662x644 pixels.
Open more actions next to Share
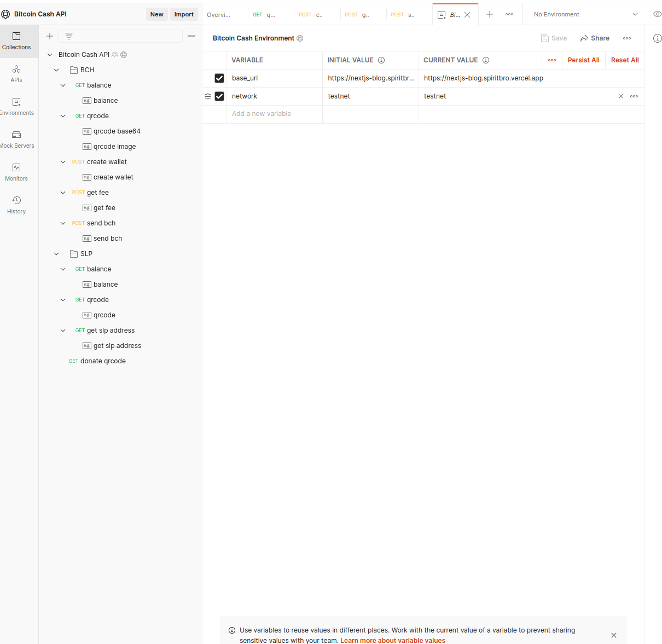pyautogui.click(x=627, y=38)
